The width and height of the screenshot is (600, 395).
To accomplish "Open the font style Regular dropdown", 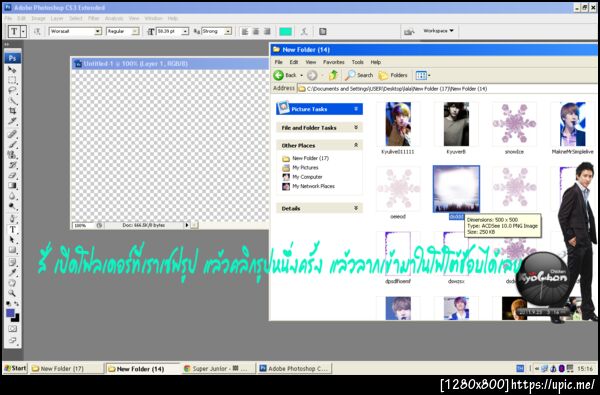I will [135, 31].
